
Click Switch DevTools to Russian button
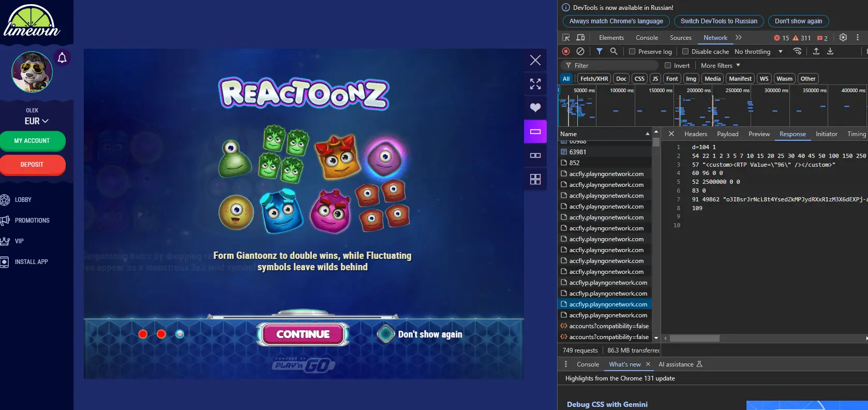click(719, 21)
